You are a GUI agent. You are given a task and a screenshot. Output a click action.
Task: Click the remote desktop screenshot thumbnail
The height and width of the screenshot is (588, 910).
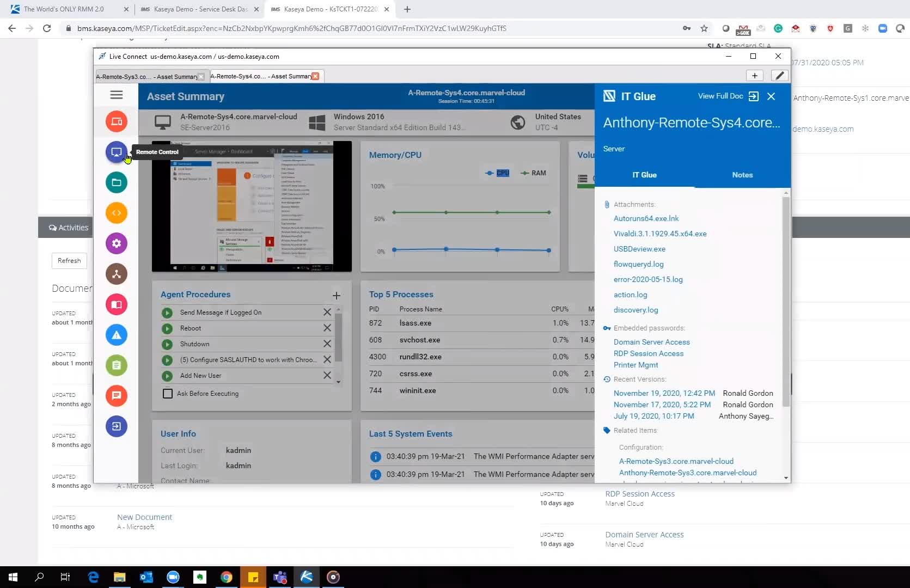pos(252,206)
